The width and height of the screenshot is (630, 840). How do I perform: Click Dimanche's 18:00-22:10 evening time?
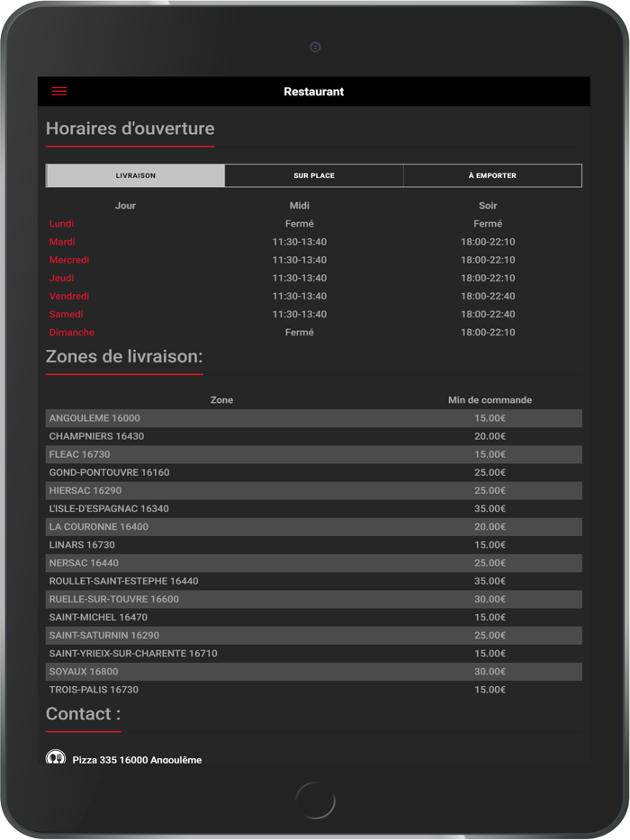pos(488,332)
